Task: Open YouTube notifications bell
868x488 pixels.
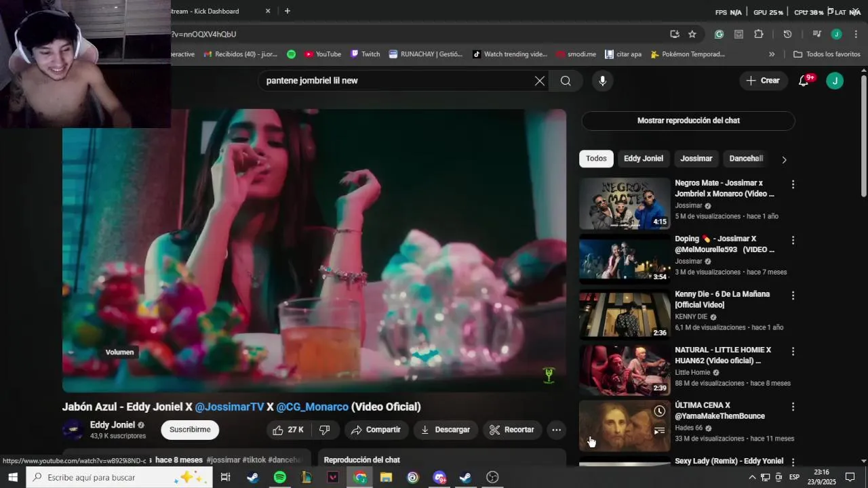Action: click(804, 81)
